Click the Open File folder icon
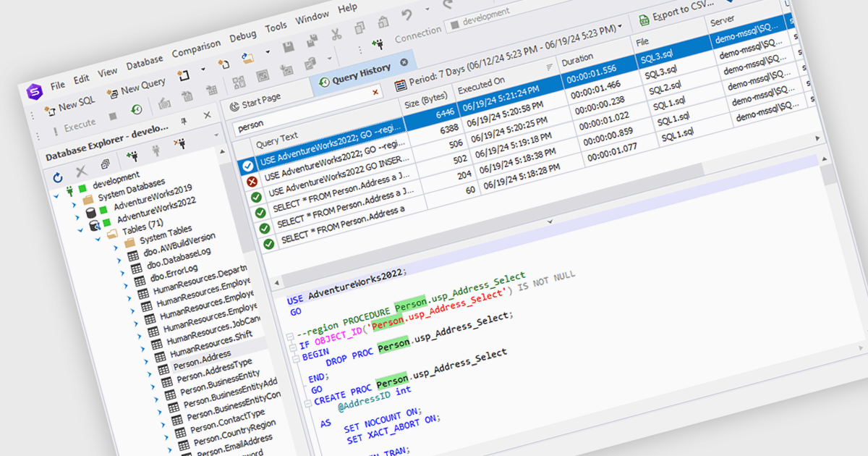 click(248, 59)
